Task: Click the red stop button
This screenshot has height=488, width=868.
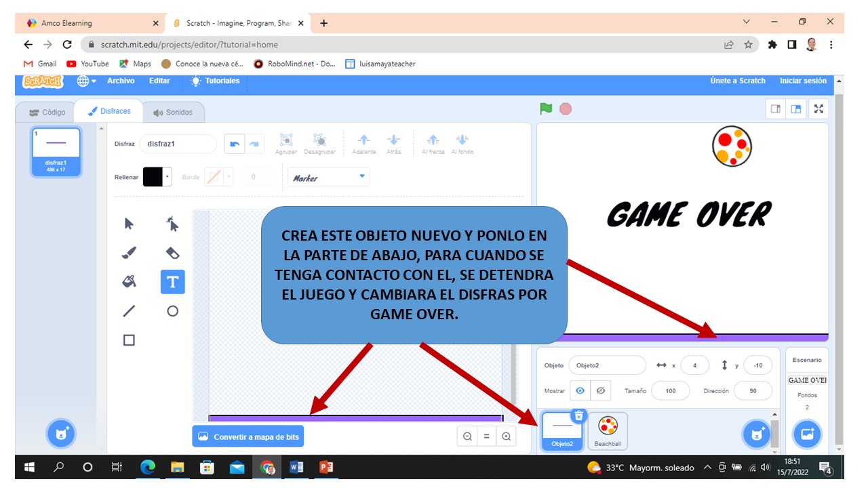Action: [x=566, y=108]
